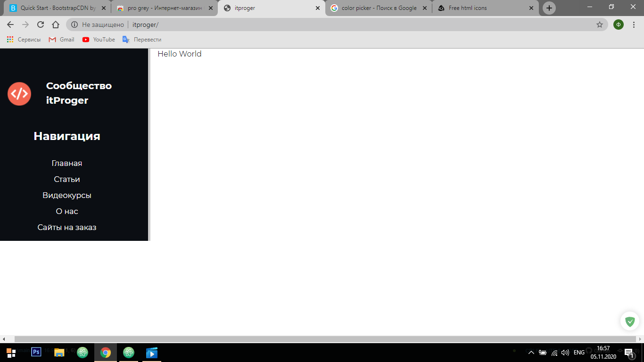Open the first Atom editor taskbar icon
This screenshot has height=362, width=644.
(83, 352)
